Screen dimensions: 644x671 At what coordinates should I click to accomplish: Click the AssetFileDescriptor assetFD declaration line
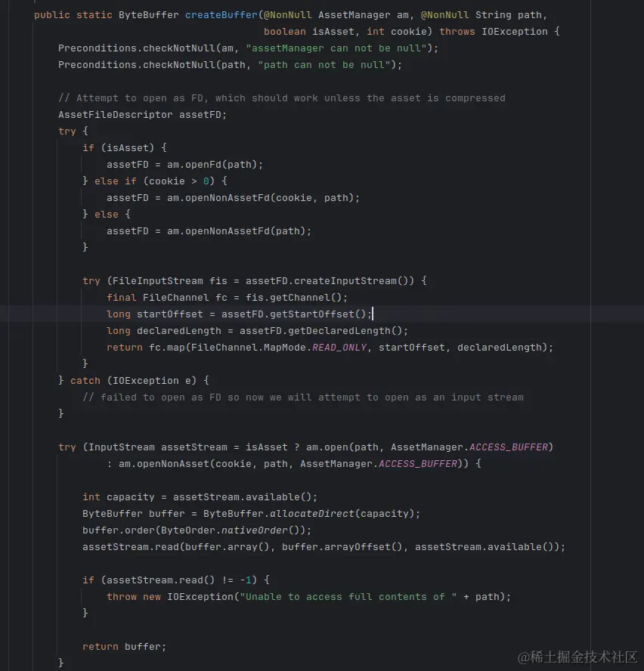(143, 115)
